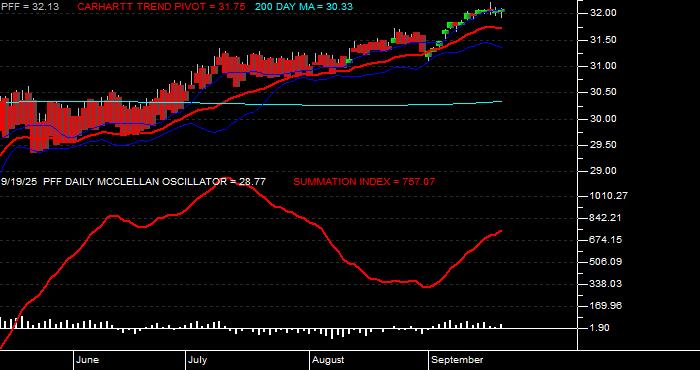The height and width of the screenshot is (370, 700).
Task: Click the 29.00 price axis value
Action: 604,171
